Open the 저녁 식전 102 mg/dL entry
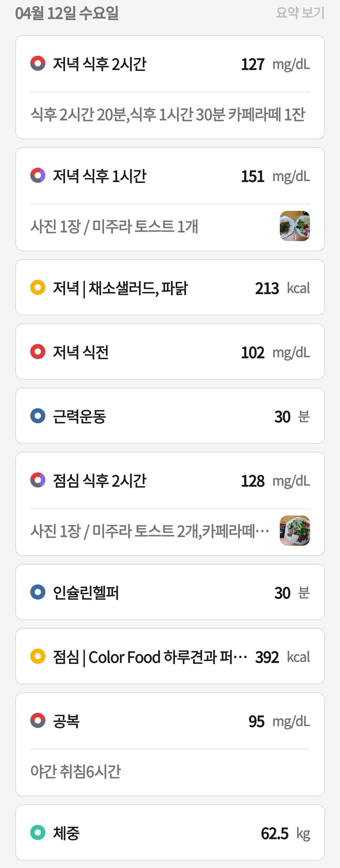340x868 pixels. (170, 352)
